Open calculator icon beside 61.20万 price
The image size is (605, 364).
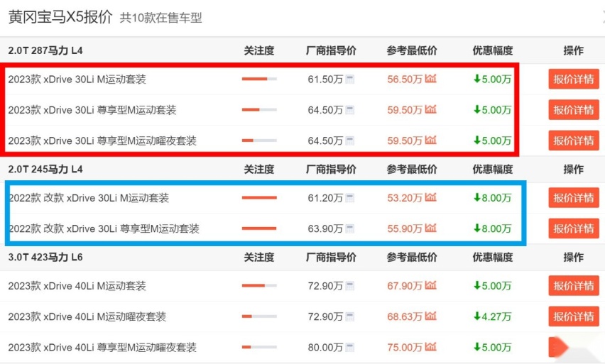(x=350, y=198)
